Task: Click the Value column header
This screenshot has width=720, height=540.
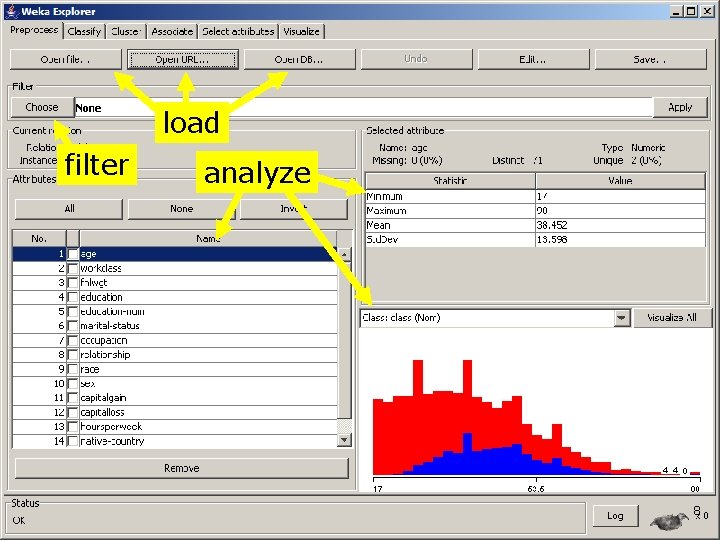Action: coord(620,181)
